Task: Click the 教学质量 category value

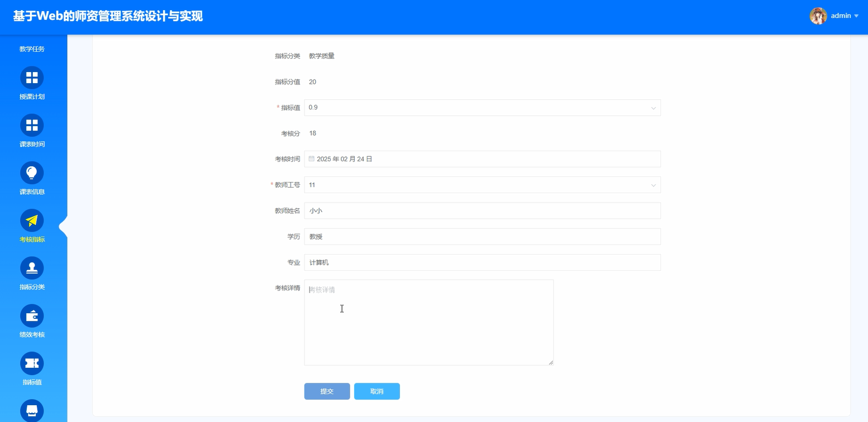Action: pyautogui.click(x=322, y=56)
